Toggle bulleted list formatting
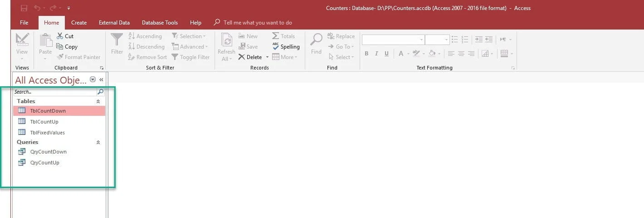This screenshot has height=218, width=644. point(455,40)
